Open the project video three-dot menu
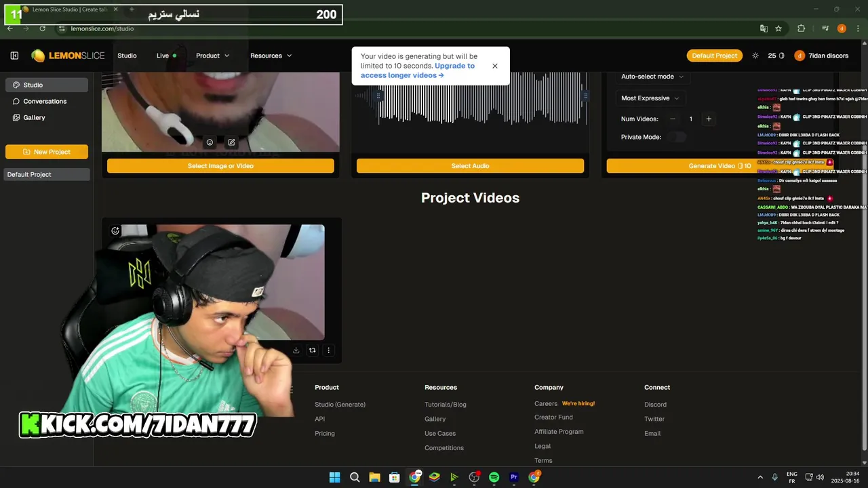 pyautogui.click(x=328, y=350)
